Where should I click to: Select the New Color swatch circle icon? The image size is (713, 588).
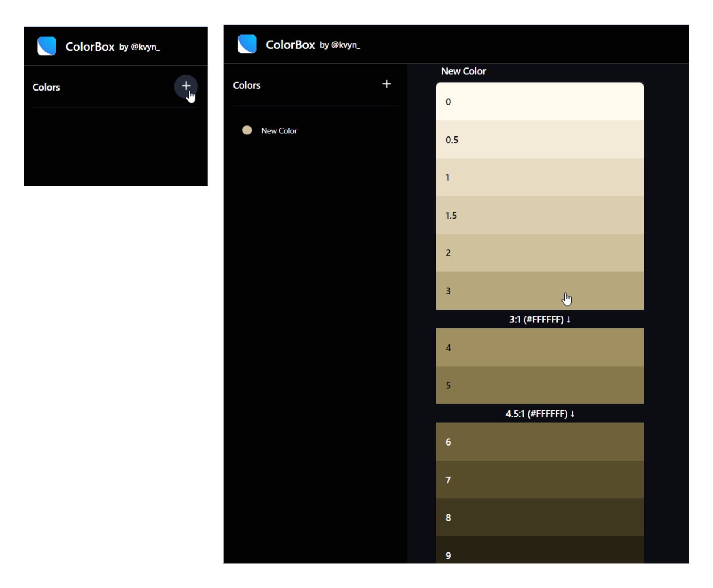coord(246,130)
